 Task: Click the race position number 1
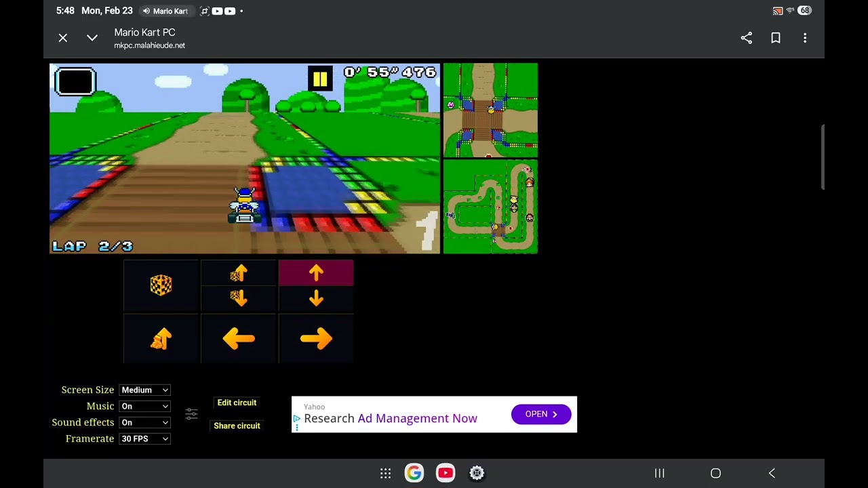[x=427, y=230]
